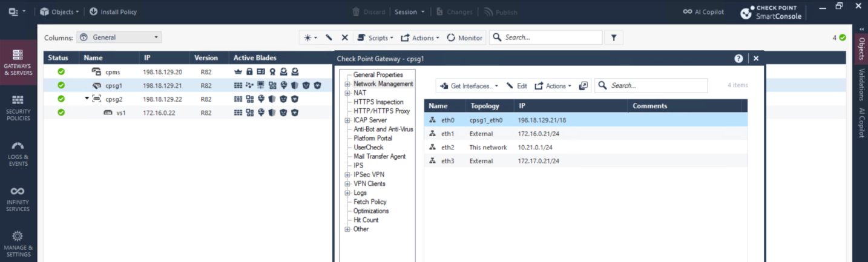Viewport: 868px width, 262px height.
Task: Click the New object star icon
Action: coord(309,38)
